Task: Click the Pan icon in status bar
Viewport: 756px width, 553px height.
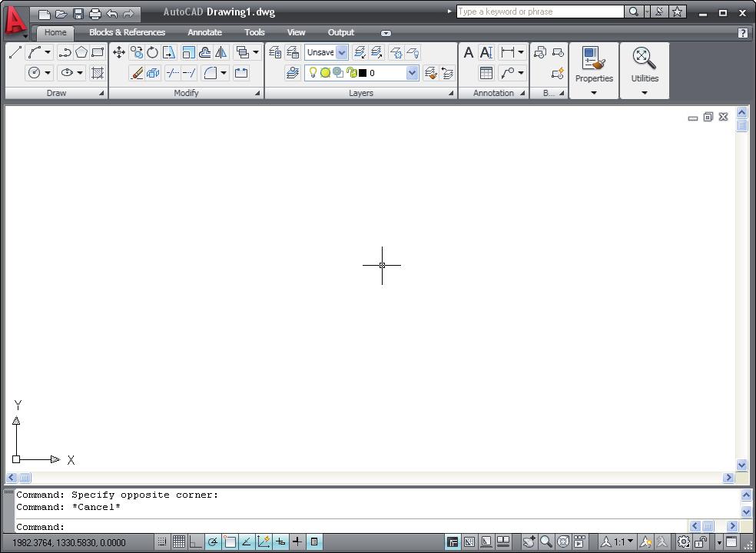Action: click(529, 542)
